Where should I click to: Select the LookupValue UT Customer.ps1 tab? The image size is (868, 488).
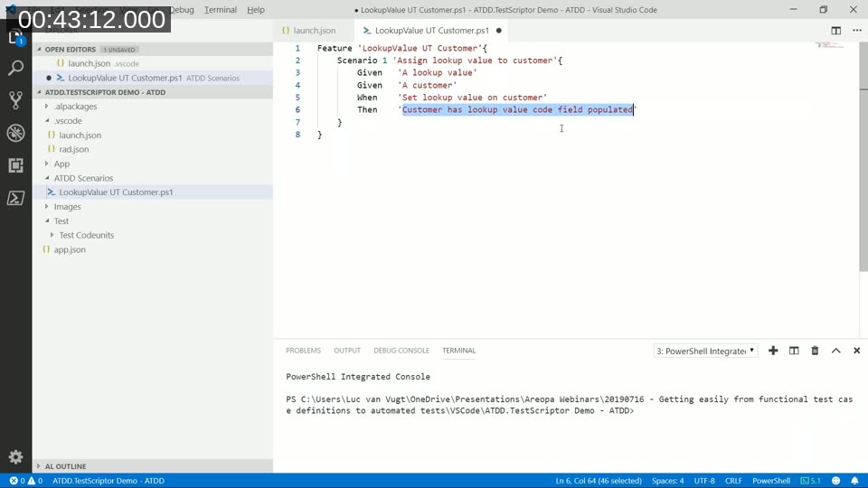[x=432, y=31]
